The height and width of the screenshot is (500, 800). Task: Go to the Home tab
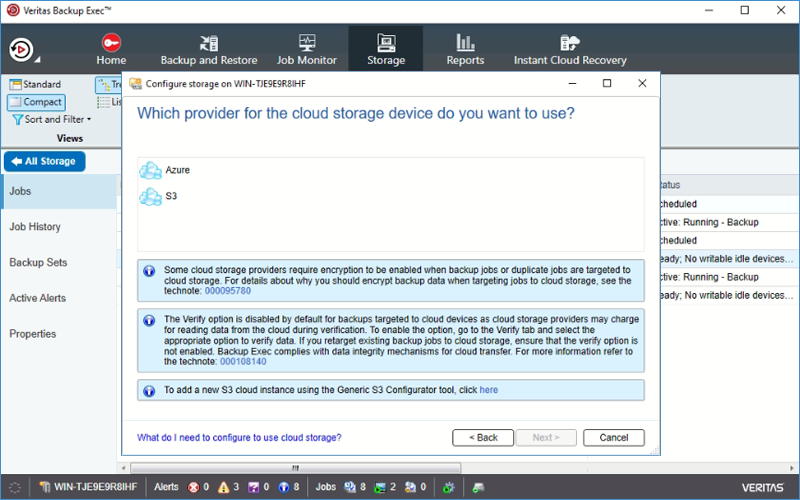coord(111,49)
